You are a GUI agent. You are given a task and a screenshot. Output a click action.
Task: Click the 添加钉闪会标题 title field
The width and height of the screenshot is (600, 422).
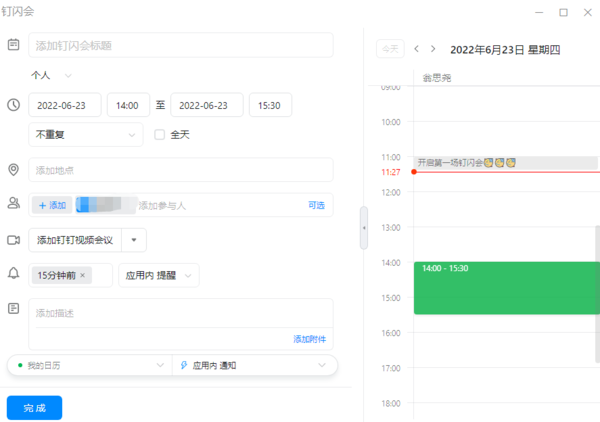(180, 45)
